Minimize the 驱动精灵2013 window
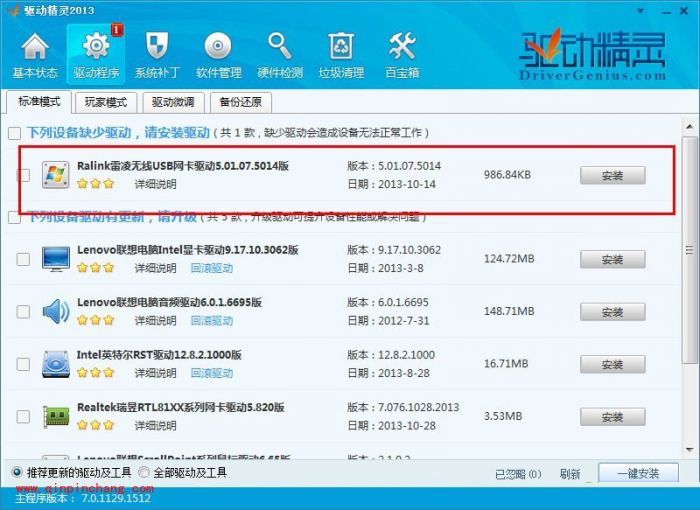 coord(666,12)
